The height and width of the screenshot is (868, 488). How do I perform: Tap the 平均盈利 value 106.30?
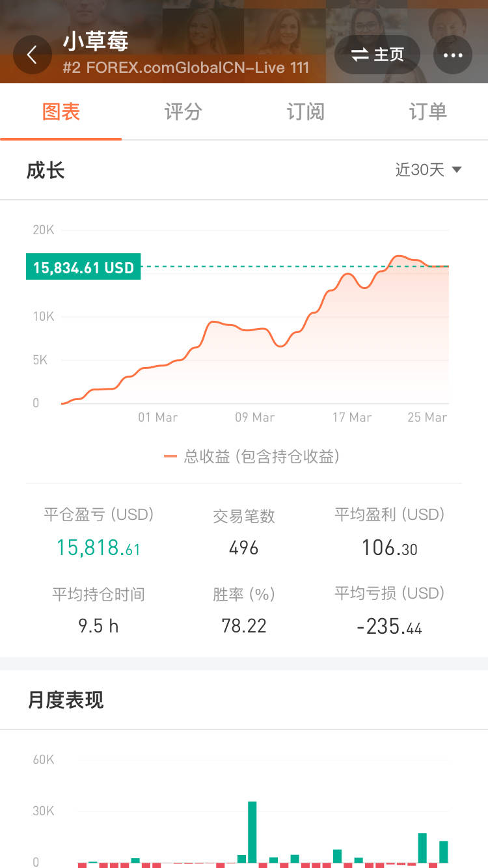[389, 548]
